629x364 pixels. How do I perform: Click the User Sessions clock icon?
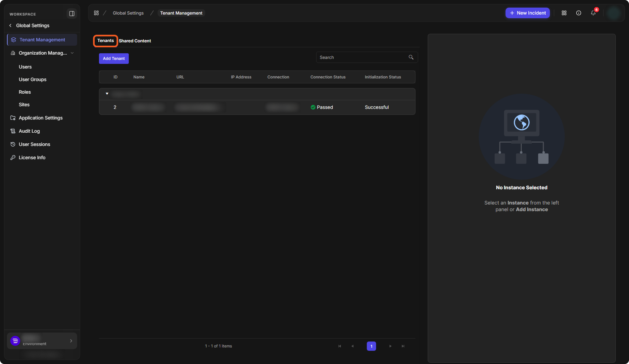click(x=13, y=144)
